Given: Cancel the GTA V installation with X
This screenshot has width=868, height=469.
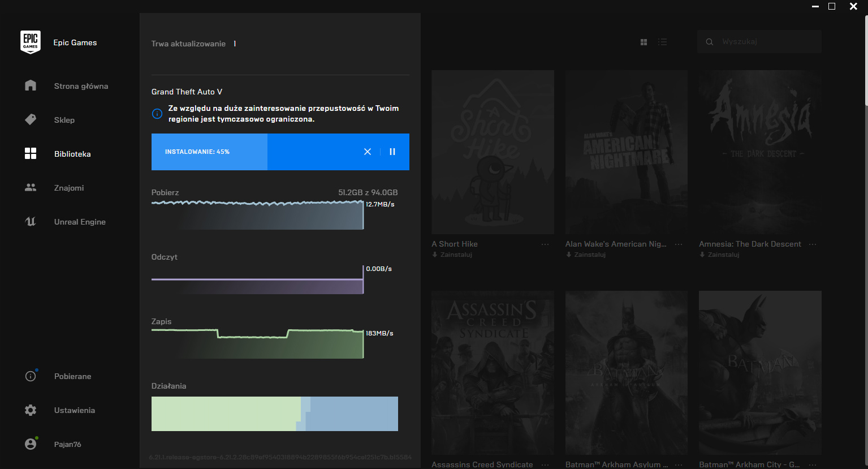Looking at the screenshot, I should click(368, 152).
